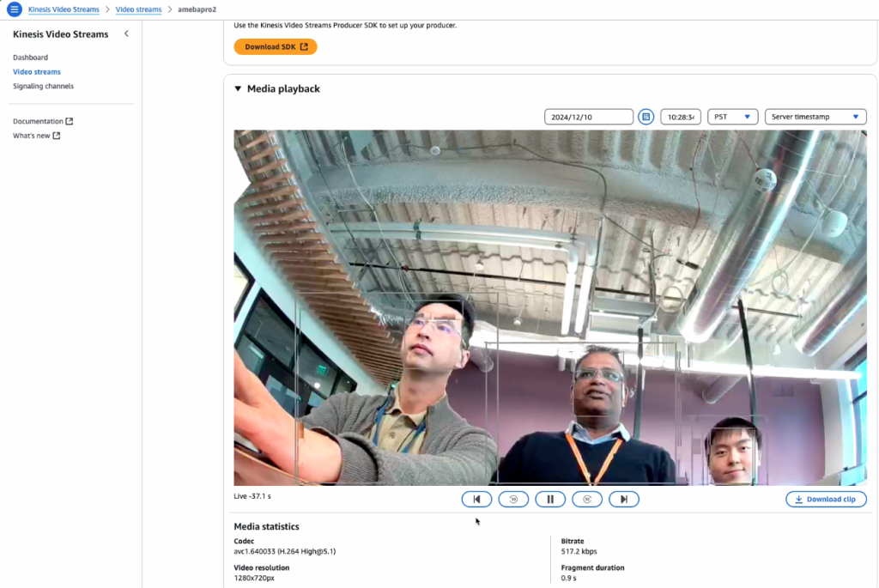Click the codec value avc1.640033 text

tap(285, 551)
